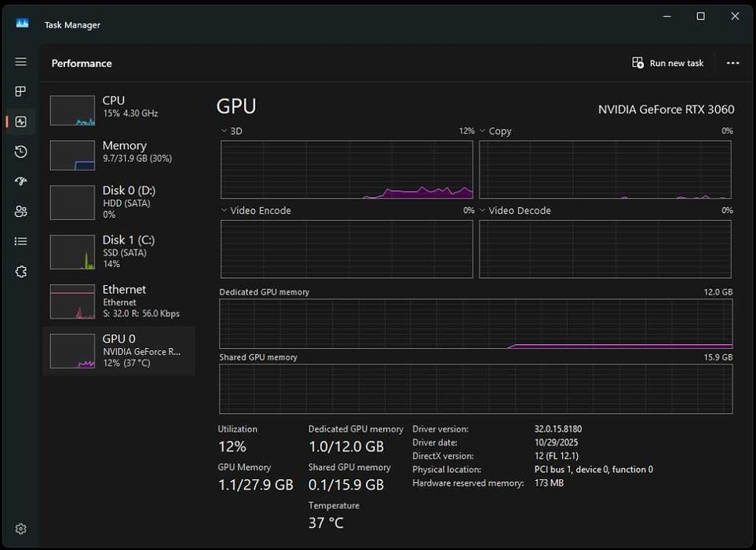Click driver date 10/29/2025
Viewport: 756px width, 550px height.
[x=556, y=442]
